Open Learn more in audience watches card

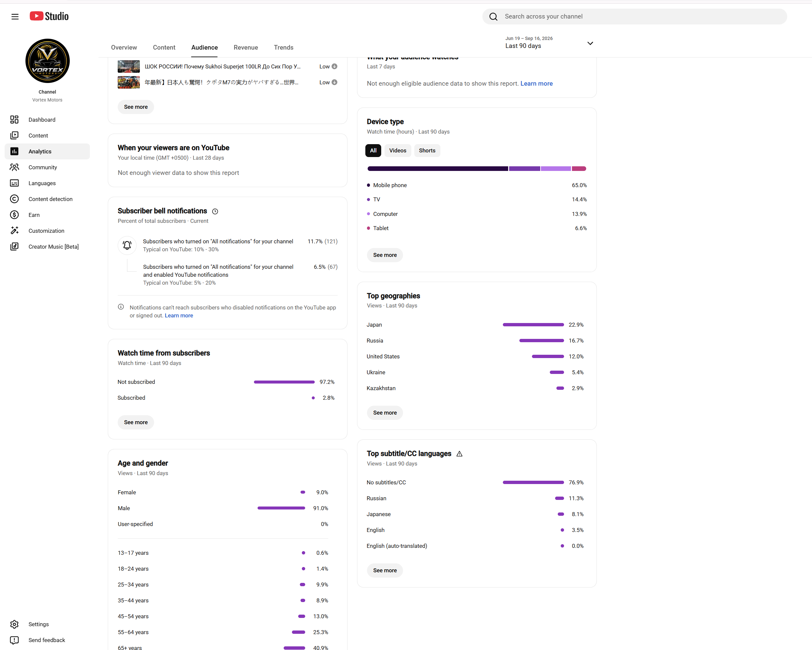(536, 84)
